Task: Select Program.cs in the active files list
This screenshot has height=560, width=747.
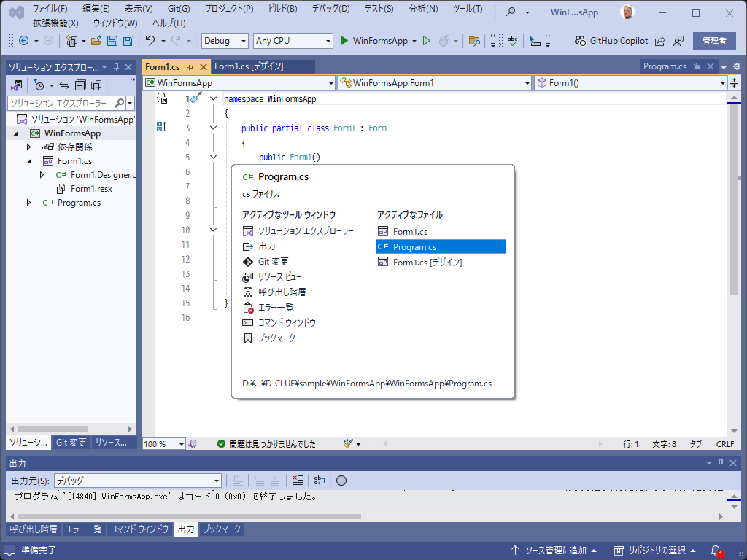Action: pyautogui.click(x=441, y=246)
